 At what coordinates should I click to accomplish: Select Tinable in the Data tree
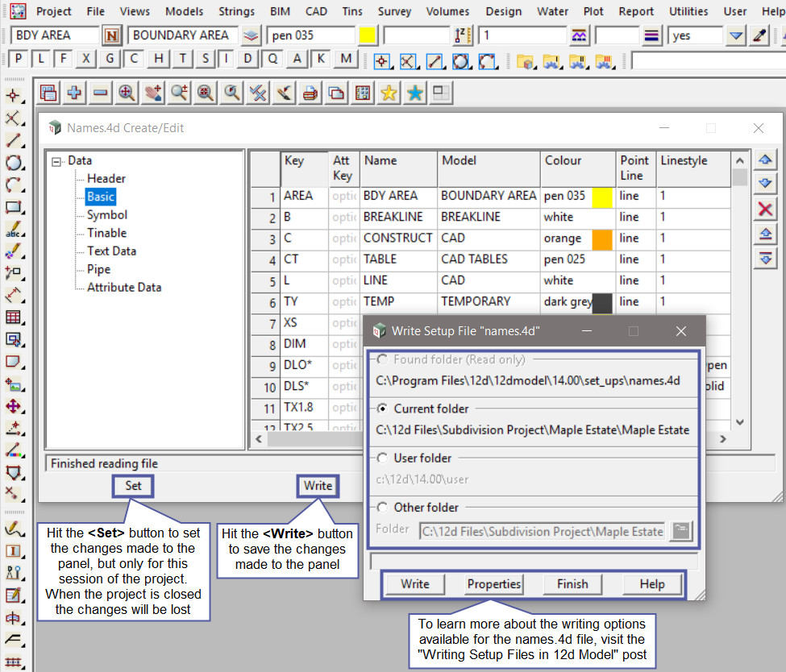(106, 233)
